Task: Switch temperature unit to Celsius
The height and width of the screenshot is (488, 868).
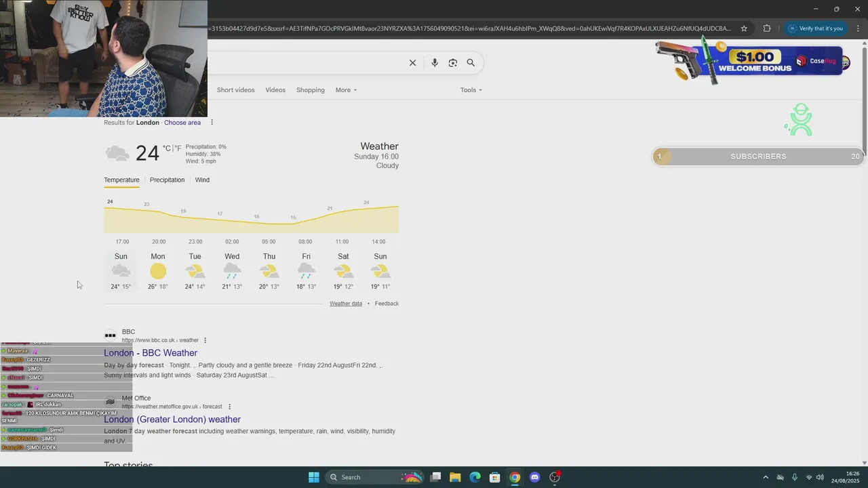Action: click(166, 148)
